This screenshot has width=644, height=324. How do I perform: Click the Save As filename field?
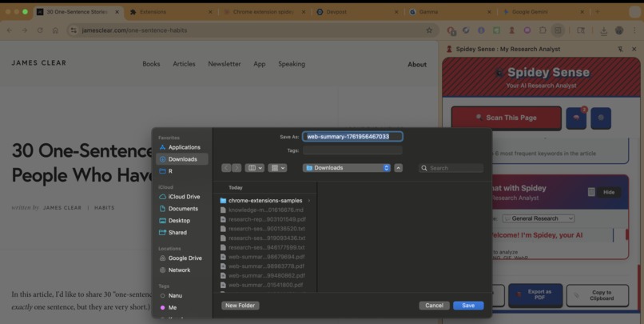pyautogui.click(x=352, y=137)
